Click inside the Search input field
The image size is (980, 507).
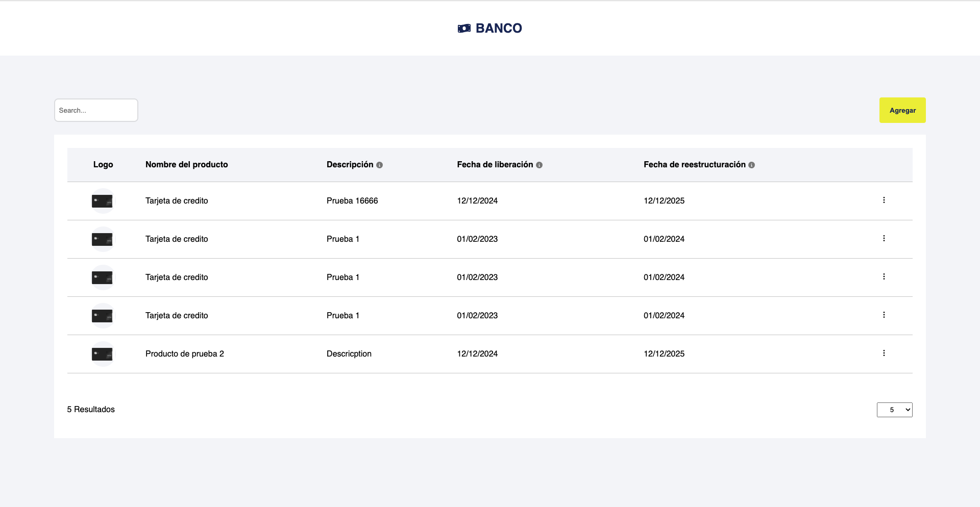95,110
